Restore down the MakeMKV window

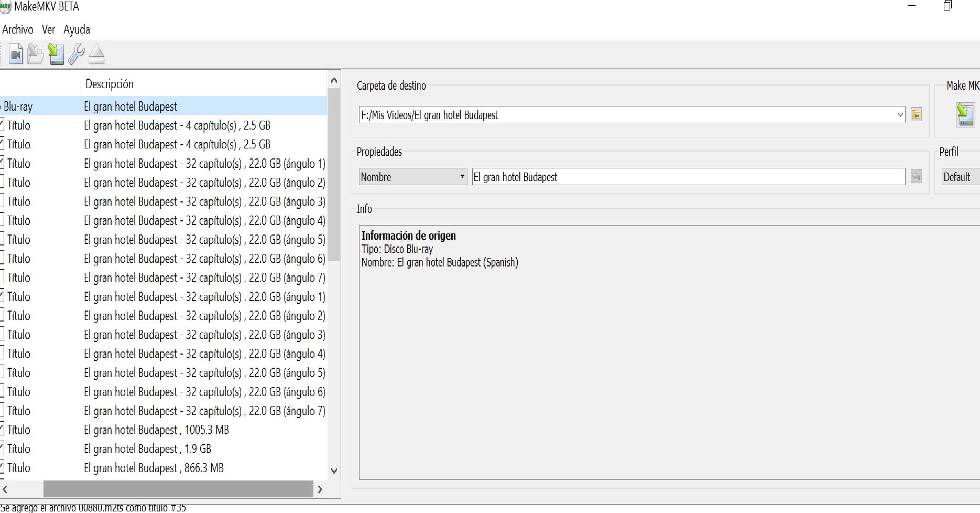coord(948,6)
